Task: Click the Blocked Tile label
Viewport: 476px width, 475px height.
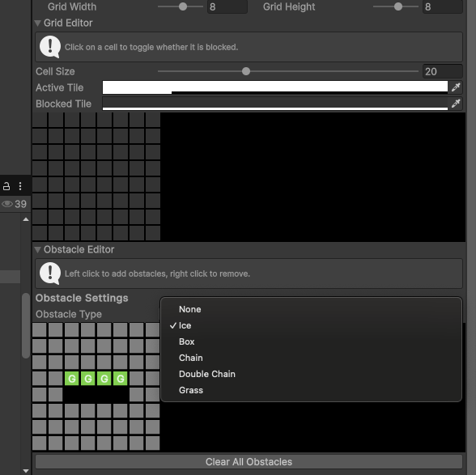Action: (x=63, y=104)
